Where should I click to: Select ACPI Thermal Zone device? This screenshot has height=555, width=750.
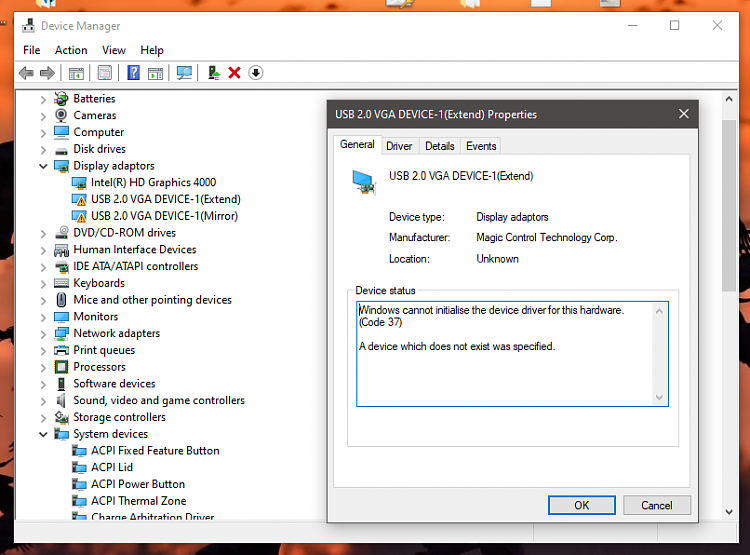tap(139, 501)
